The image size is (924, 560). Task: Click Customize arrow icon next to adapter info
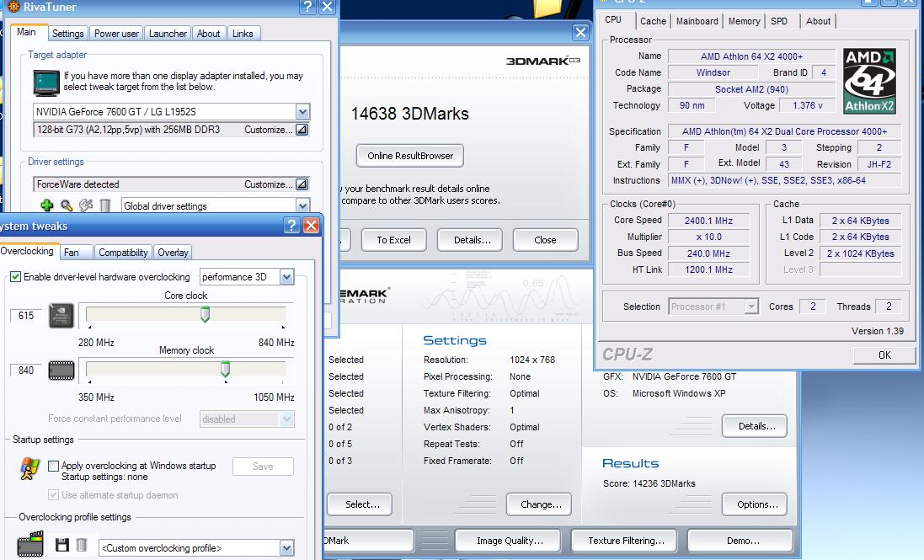click(x=302, y=130)
